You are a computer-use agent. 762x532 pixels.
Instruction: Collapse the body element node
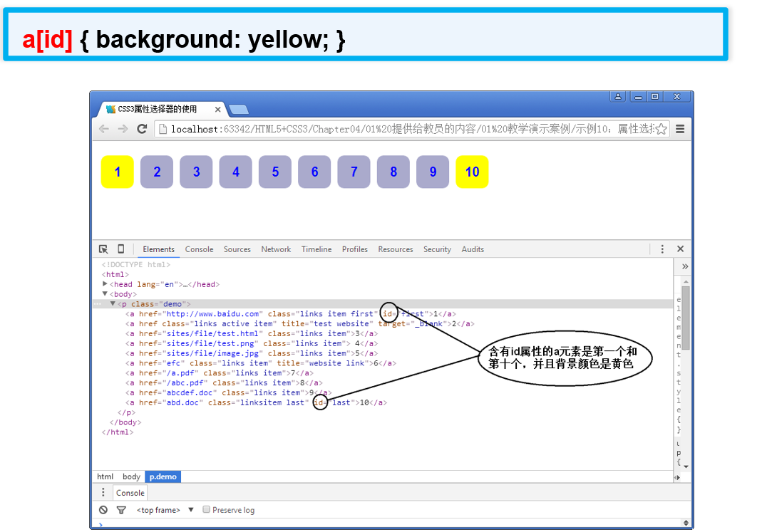[x=105, y=293]
